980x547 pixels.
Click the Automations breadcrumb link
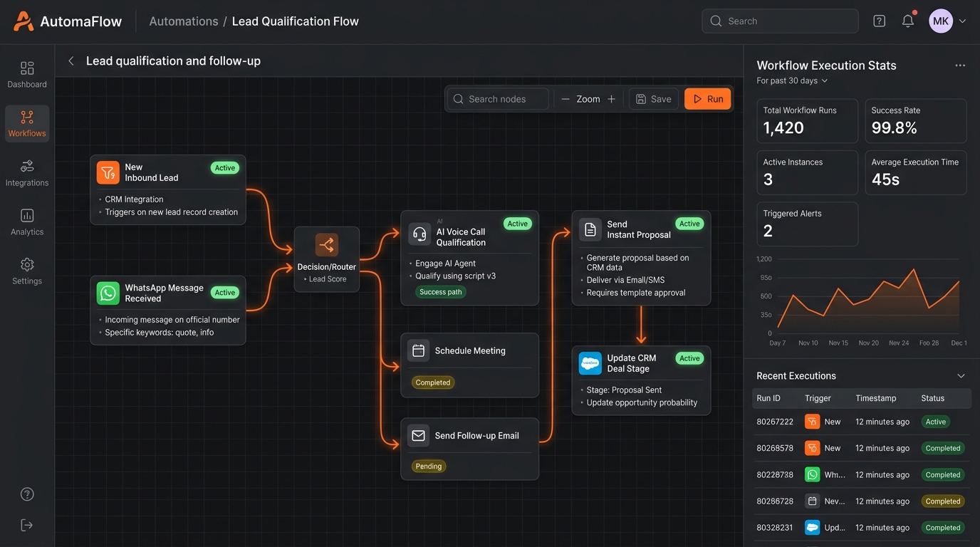[184, 21]
